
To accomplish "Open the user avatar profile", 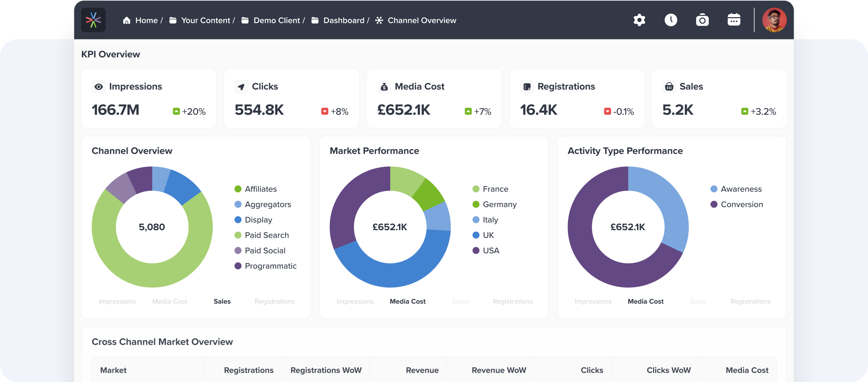I will pyautogui.click(x=774, y=20).
